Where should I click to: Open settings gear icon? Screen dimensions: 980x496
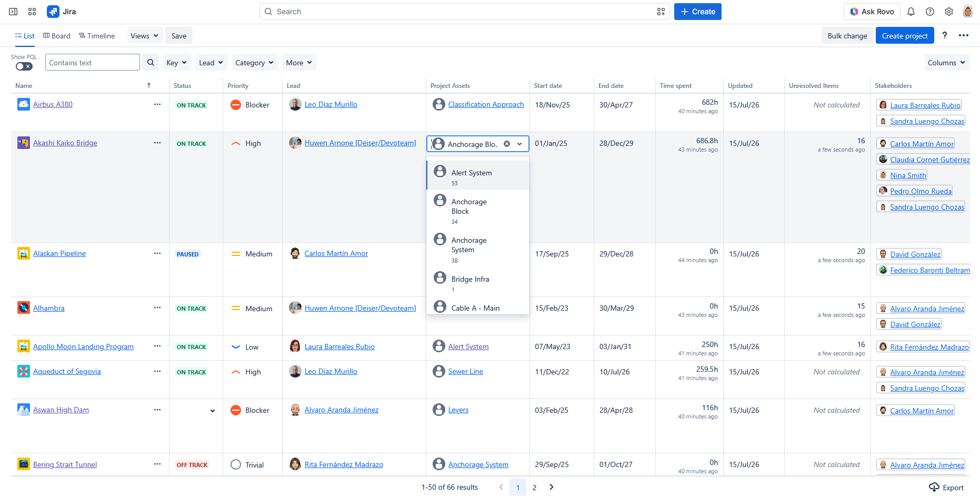(x=949, y=12)
